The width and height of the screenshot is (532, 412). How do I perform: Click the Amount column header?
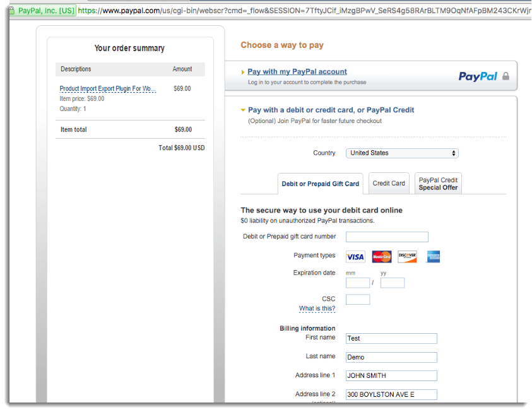pyautogui.click(x=182, y=69)
